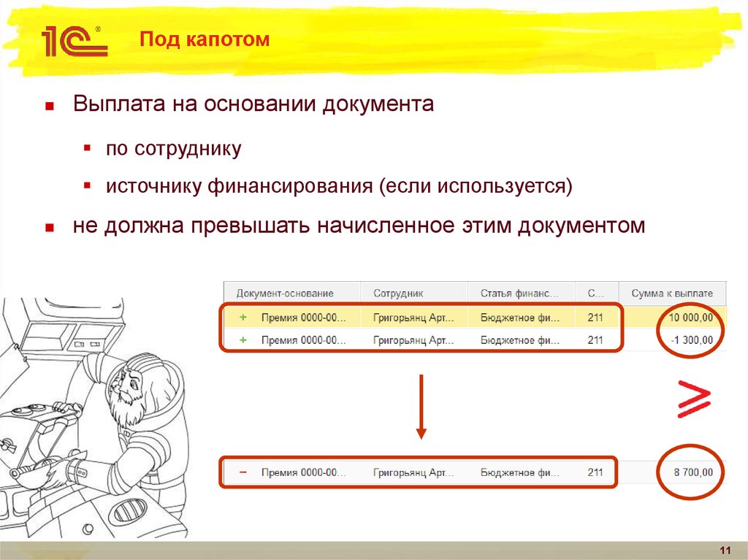This screenshot has width=748, height=560.
Task: Click the red bullet beside Выплата на основании документа
Action: click(48, 104)
